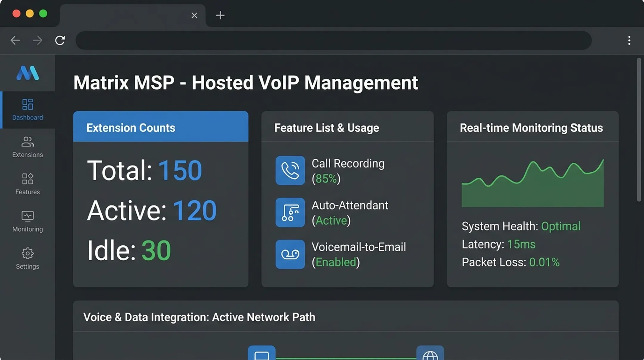The width and height of the screenshot is (644, 360).
Task: Click the Real-time Monitoring Status heading
Action: [x=531, y=128]
